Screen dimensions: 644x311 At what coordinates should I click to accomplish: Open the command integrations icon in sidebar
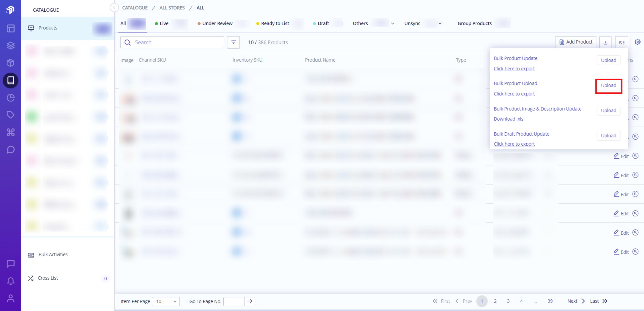(x=11, y=132)
